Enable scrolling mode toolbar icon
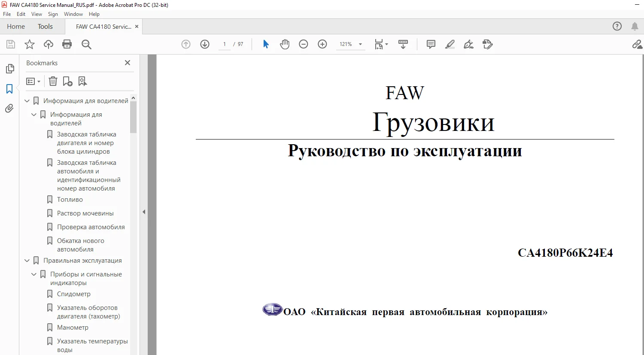The height and width of the screenshot is (355, 644). (x=403, y=44)
